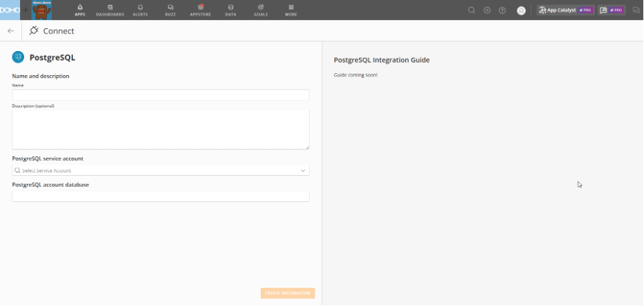
Task: Click the Connect plug icon
Action: pos(34,30)
